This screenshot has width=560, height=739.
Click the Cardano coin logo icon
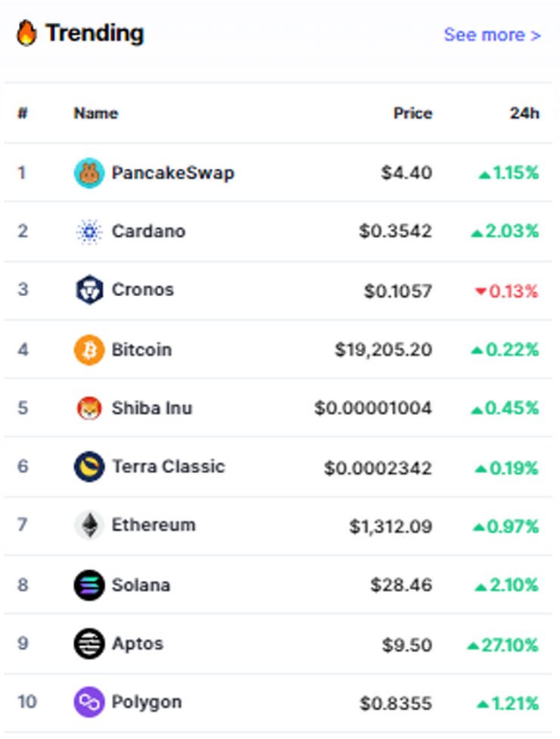pyautogui.click(x=89, y=232)
